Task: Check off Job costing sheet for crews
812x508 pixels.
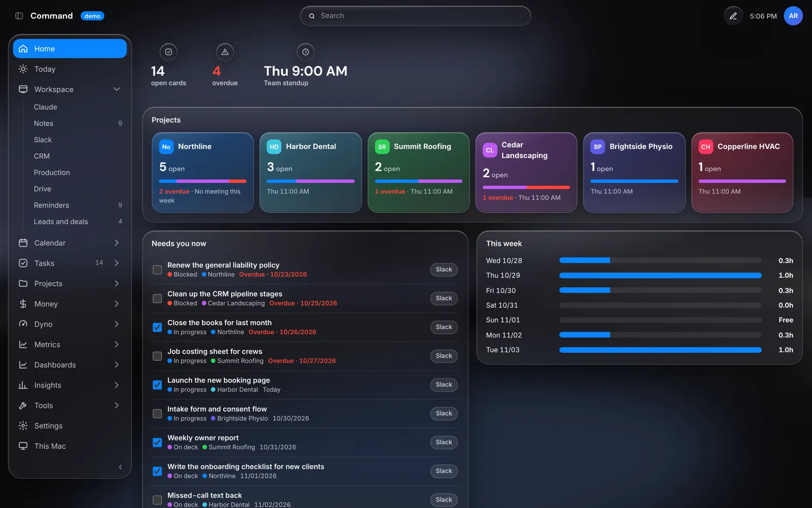Action: (x=157, y=356)
